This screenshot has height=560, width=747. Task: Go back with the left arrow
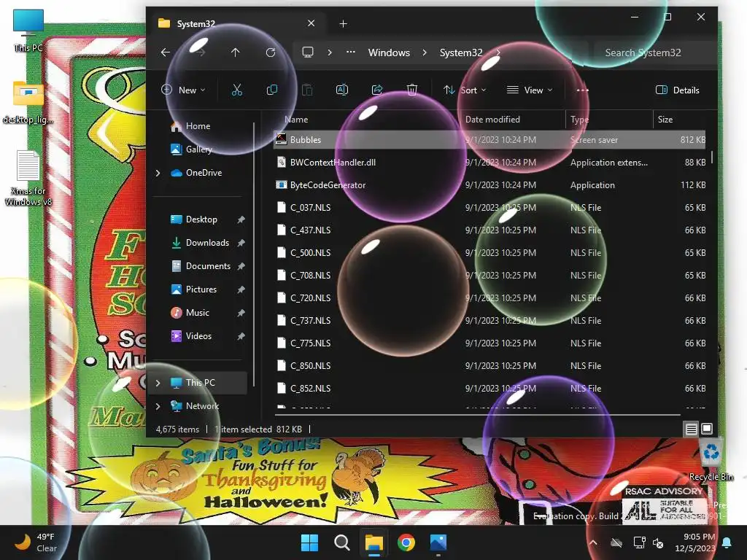coord(166,52)
